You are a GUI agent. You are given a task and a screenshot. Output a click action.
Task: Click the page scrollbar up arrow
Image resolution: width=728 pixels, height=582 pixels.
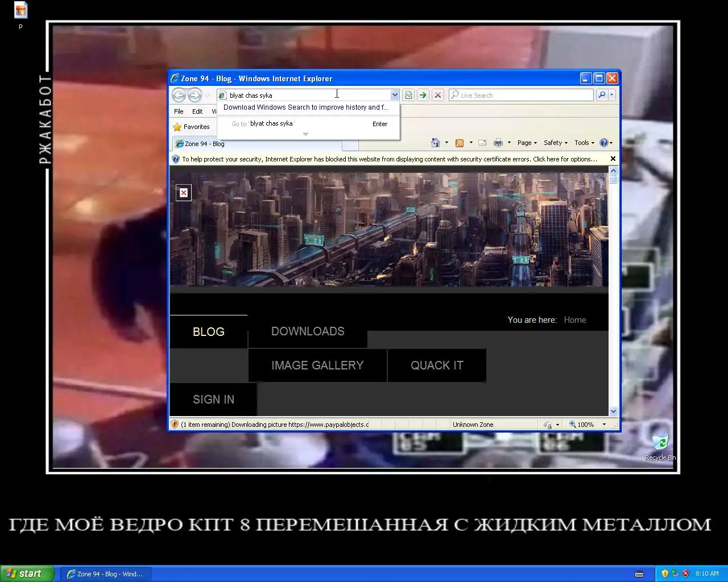tap(613, 171)
